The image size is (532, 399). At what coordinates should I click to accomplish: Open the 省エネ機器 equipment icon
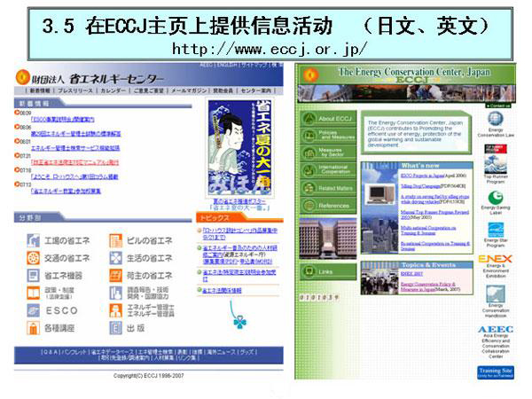point(34,275)
